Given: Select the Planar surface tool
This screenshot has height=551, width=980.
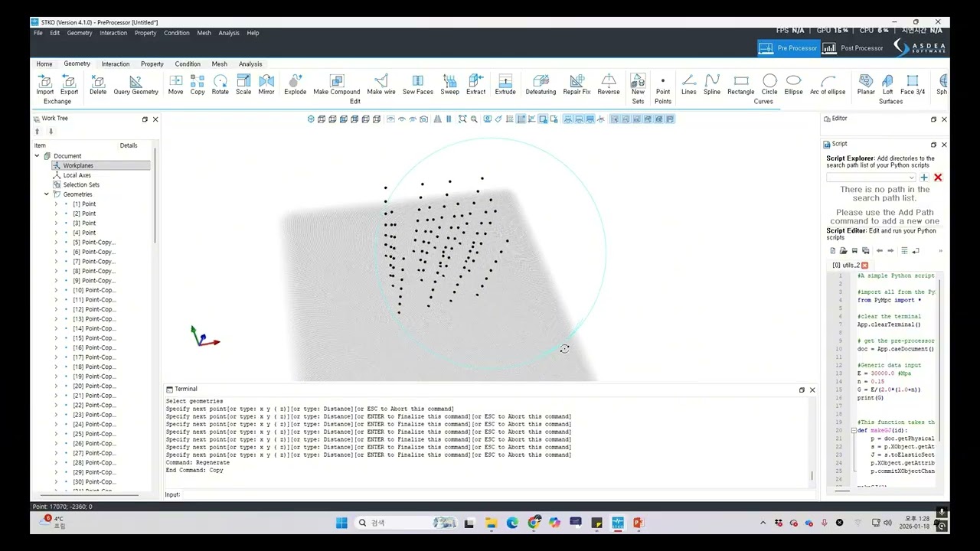Looking at the screenshot, I should [866, 84].
